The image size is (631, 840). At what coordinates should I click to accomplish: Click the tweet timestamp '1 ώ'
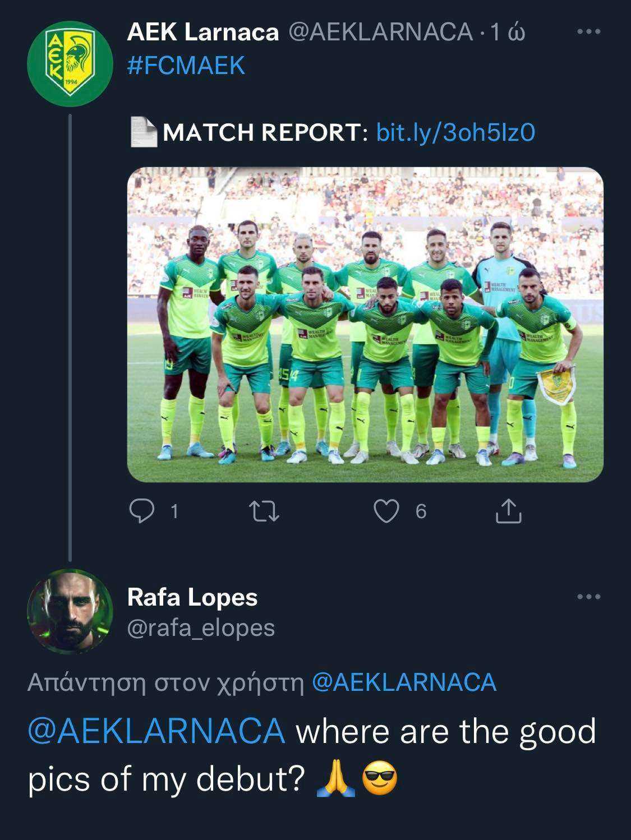508,33
